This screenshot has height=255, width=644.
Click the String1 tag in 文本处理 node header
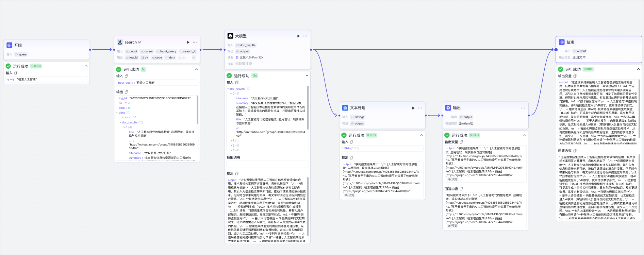358,117
